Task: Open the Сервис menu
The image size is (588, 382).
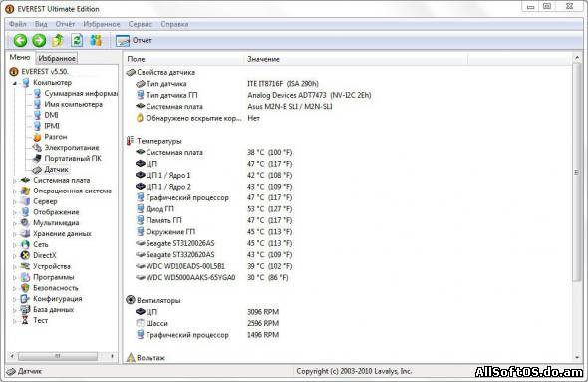Action: coord(140,24)
